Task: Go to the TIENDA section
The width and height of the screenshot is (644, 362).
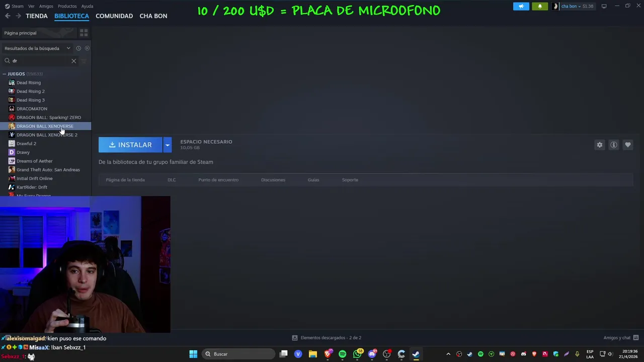Action: [x=37, y=16]
